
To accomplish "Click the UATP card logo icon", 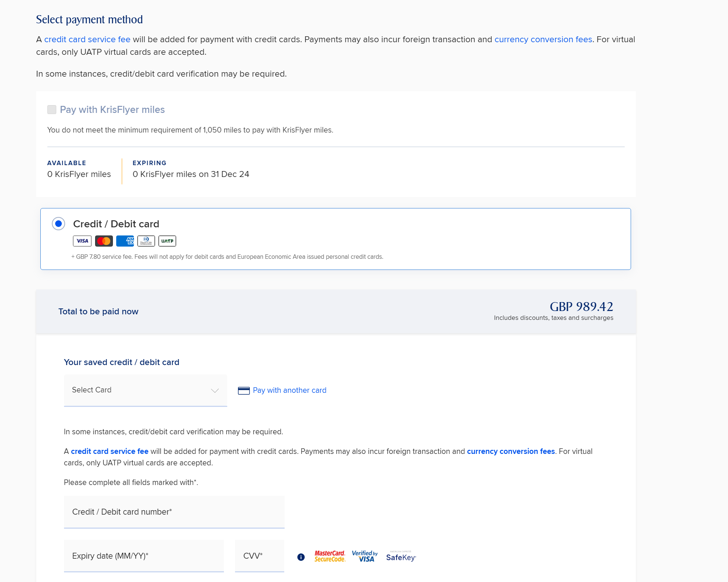I will [x=167, y=241].
